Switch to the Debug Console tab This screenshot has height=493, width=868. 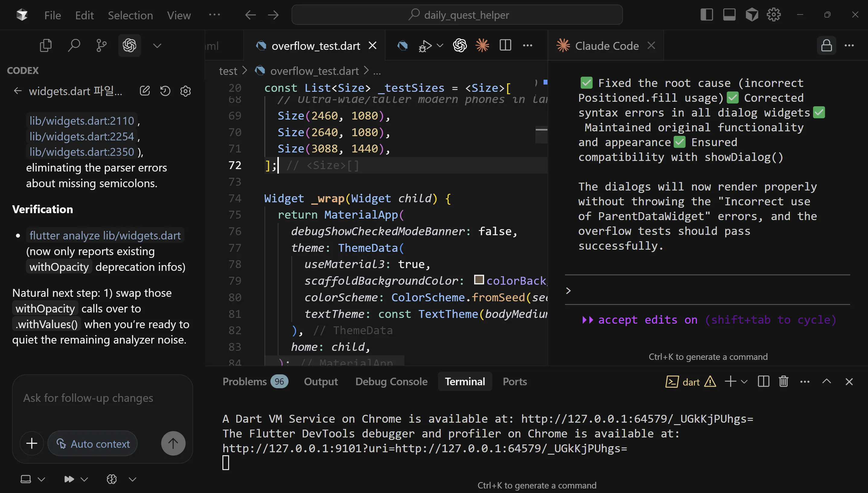[391, 382]
